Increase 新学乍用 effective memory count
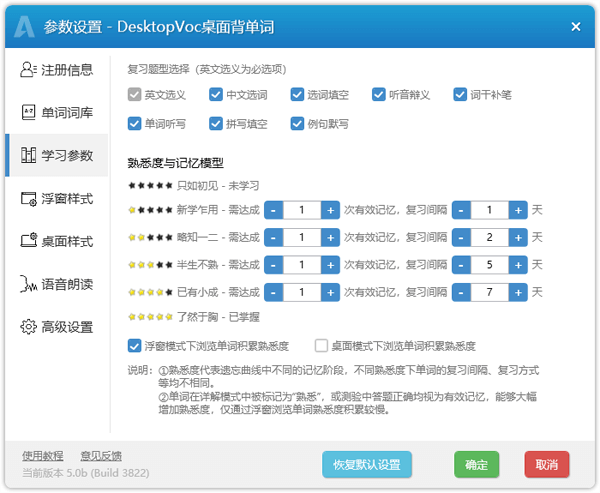Screen dimensions: 600x493 click(331, 210)
